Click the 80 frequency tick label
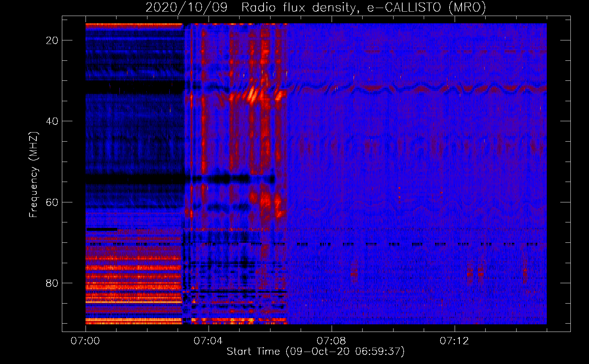589x364 pixels. [x=52, y=283]
